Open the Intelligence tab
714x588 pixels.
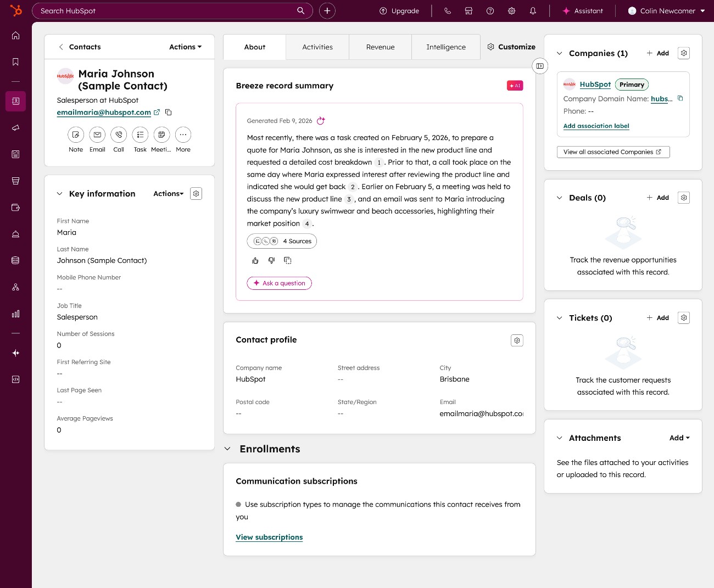tap(446, 47)
